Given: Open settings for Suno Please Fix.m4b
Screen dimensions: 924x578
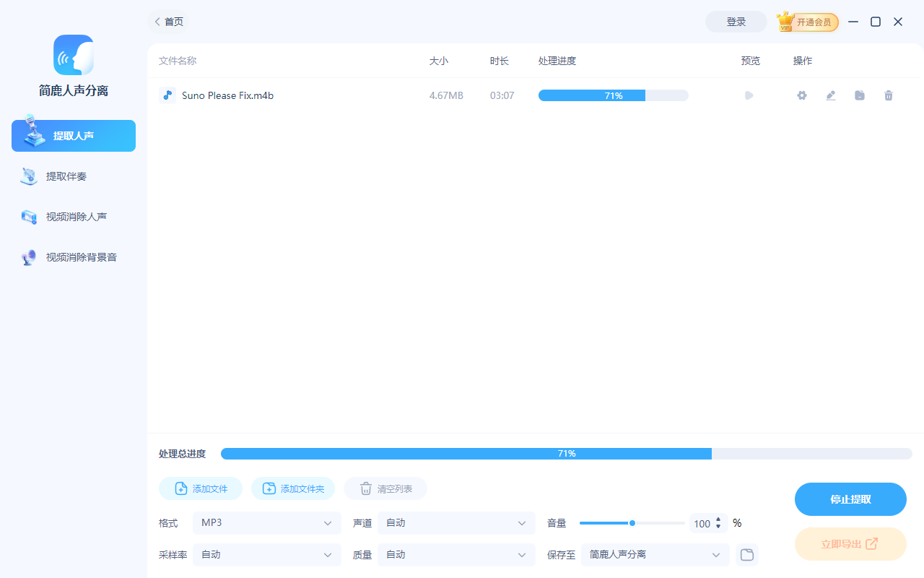Looking at the screenshot, I should (801, 95).
